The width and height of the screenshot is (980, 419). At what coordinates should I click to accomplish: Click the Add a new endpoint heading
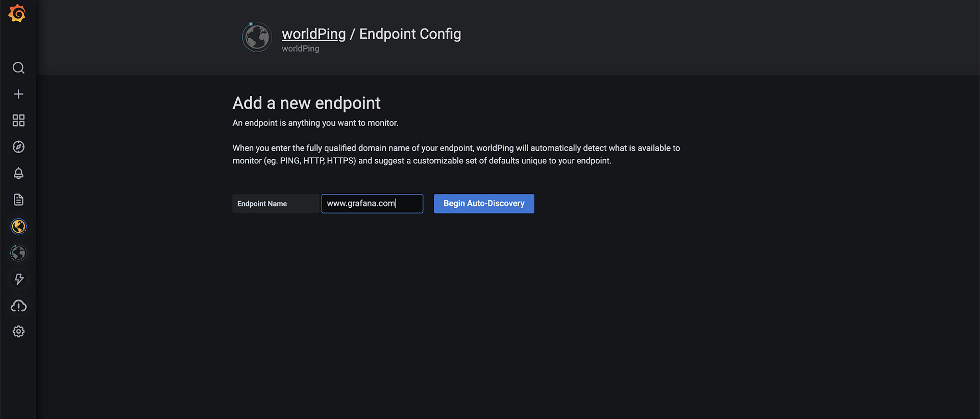[306, 103]
